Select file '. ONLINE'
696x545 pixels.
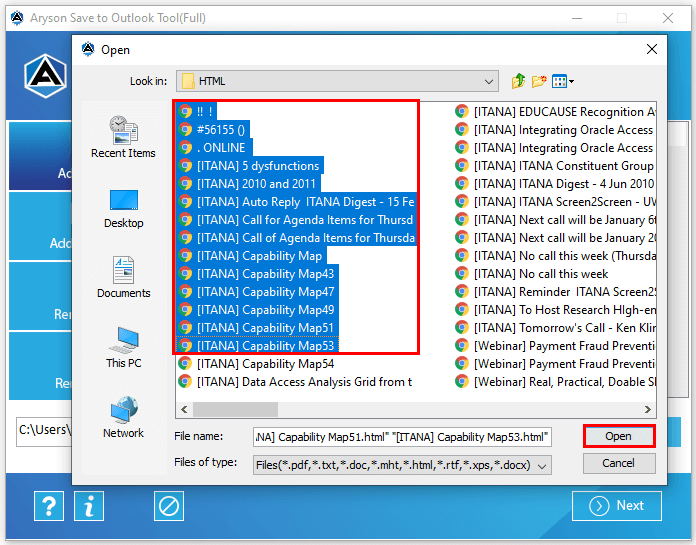coord(214,148)
